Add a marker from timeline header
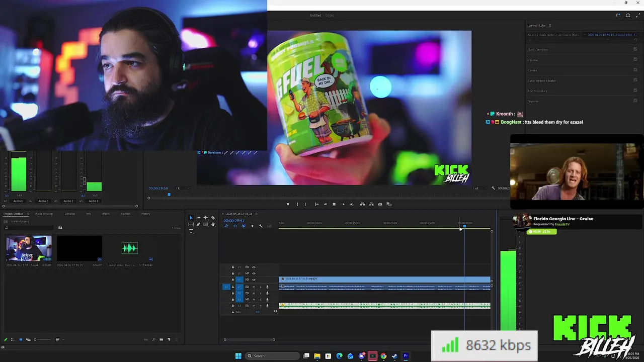The width and height of the screenshot is (644, 362). 252,226
